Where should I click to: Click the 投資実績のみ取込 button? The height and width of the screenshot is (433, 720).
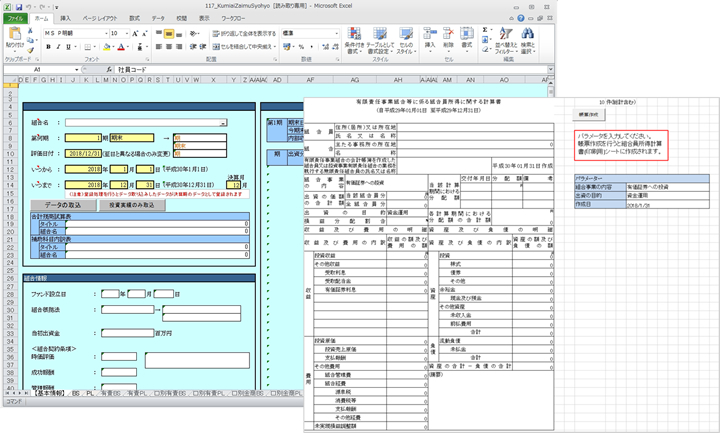(x=132, y=205)
